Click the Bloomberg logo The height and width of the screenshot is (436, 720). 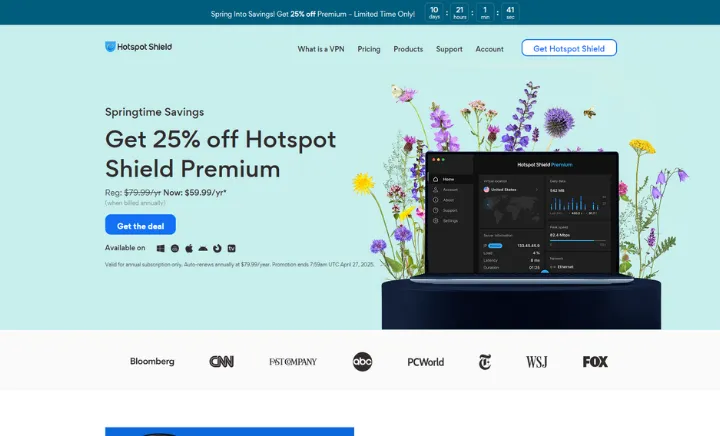(152, 361)
